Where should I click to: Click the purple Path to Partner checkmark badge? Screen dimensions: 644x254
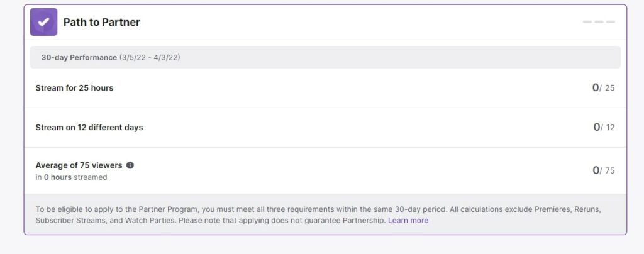click(43, 22)
